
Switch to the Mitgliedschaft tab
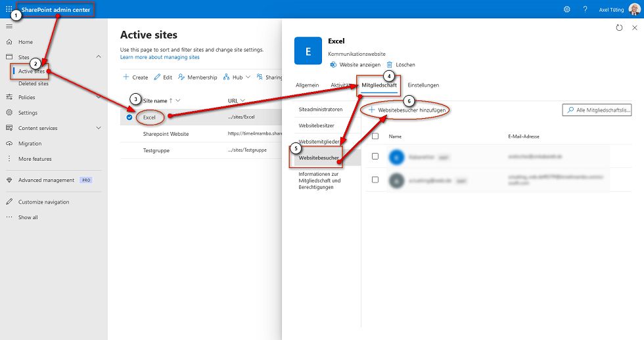pyautogui.click(x=379, y=85)
